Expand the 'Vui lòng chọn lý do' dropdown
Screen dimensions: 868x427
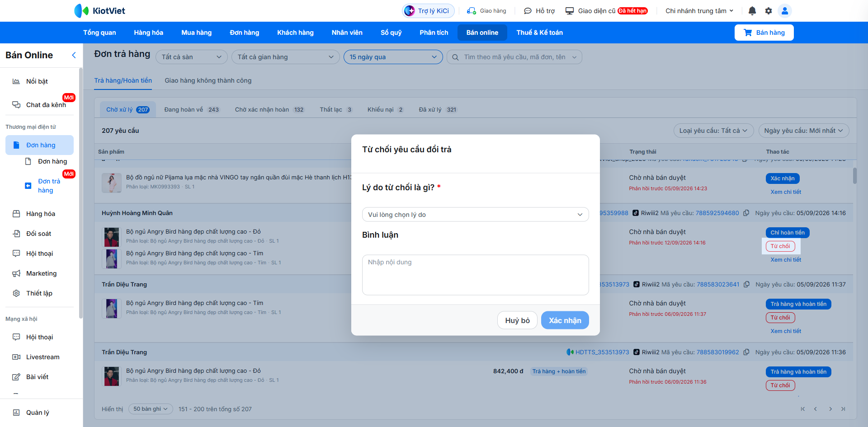(x=475, y=215)
